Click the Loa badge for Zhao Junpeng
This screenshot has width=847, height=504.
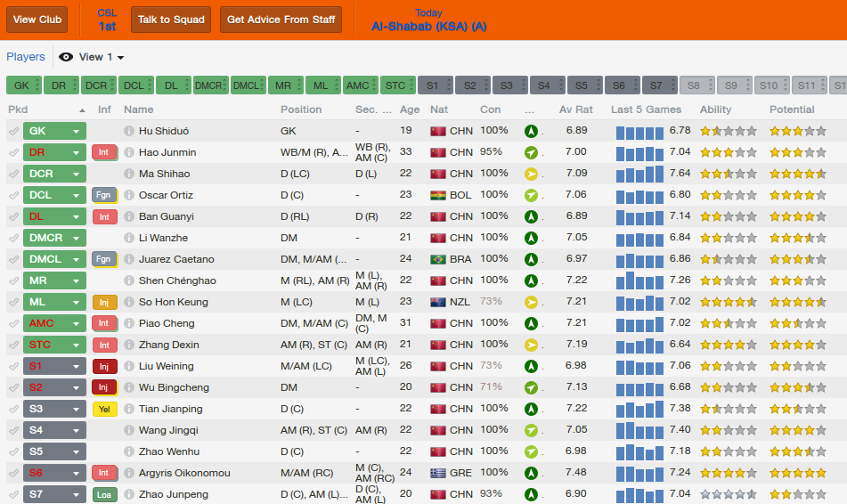pos(104,494)
